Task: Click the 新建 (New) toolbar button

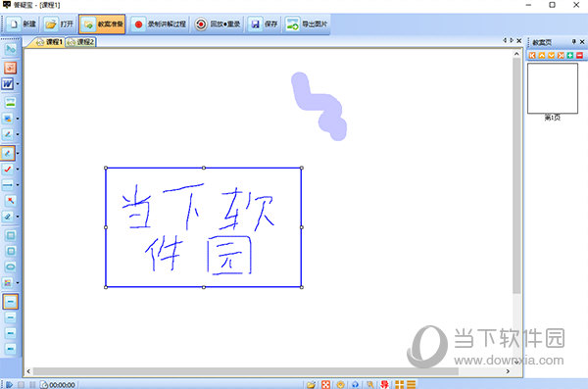Action: click(23, 24)
